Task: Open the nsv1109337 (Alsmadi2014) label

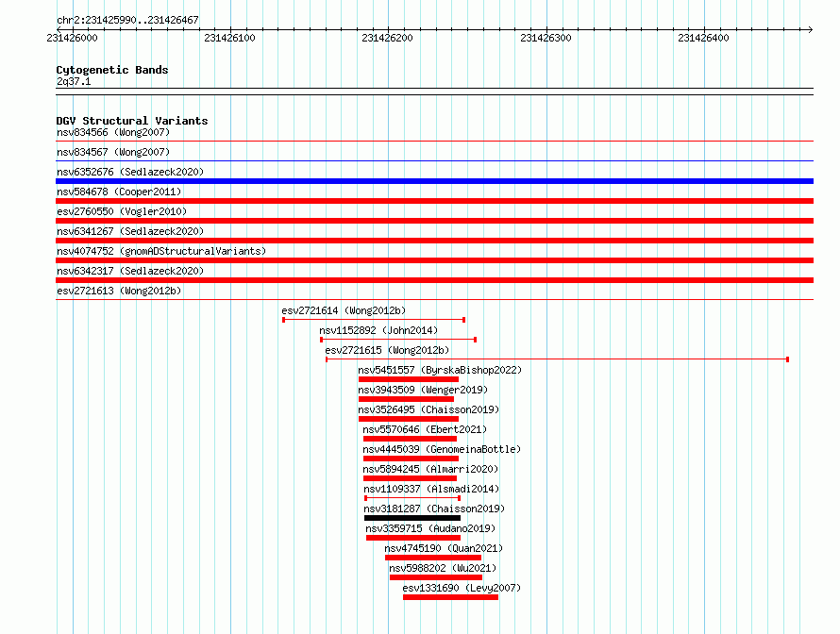Action: point(431,489)
